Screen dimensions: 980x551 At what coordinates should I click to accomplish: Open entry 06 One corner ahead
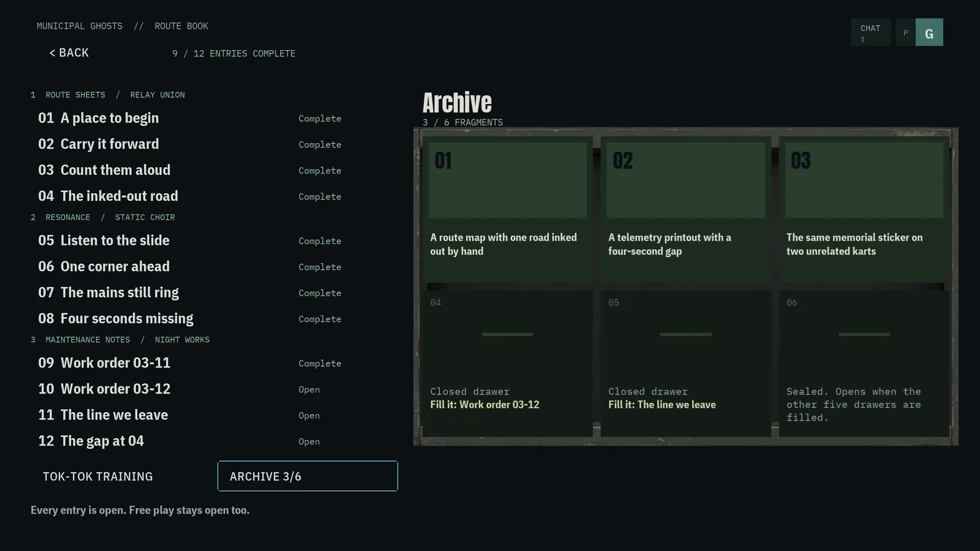tap(214, 266)
